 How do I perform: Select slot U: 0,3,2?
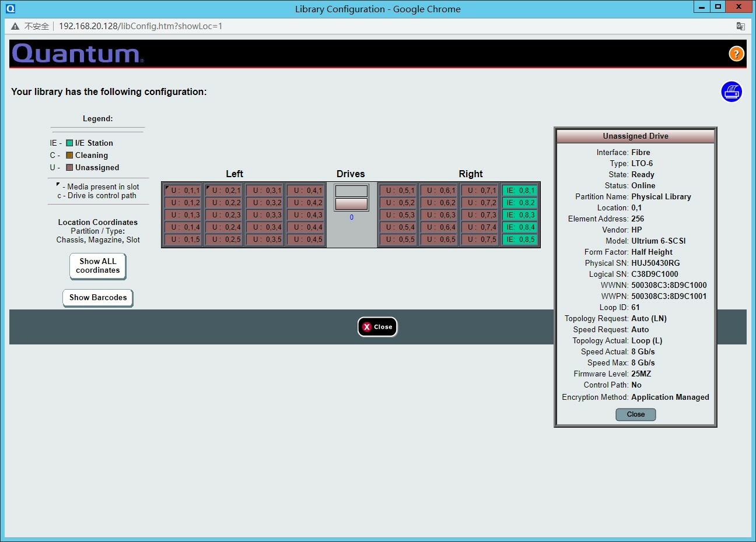[264, 203]
